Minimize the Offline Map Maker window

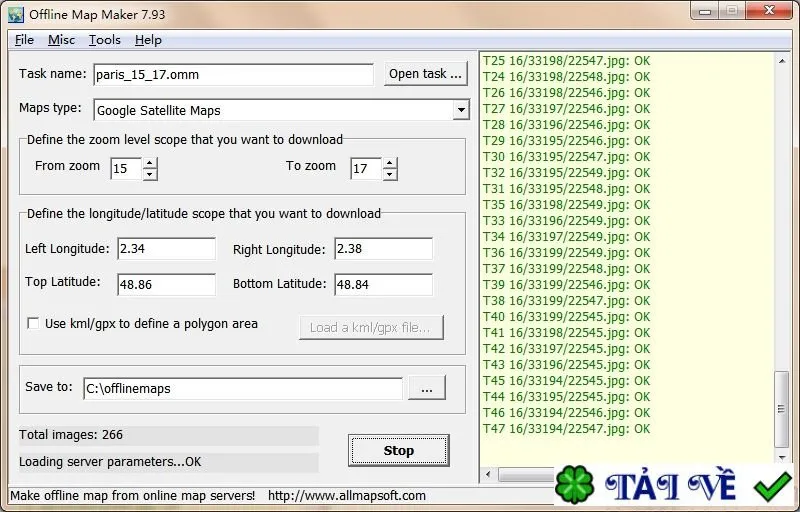point(705,11)
